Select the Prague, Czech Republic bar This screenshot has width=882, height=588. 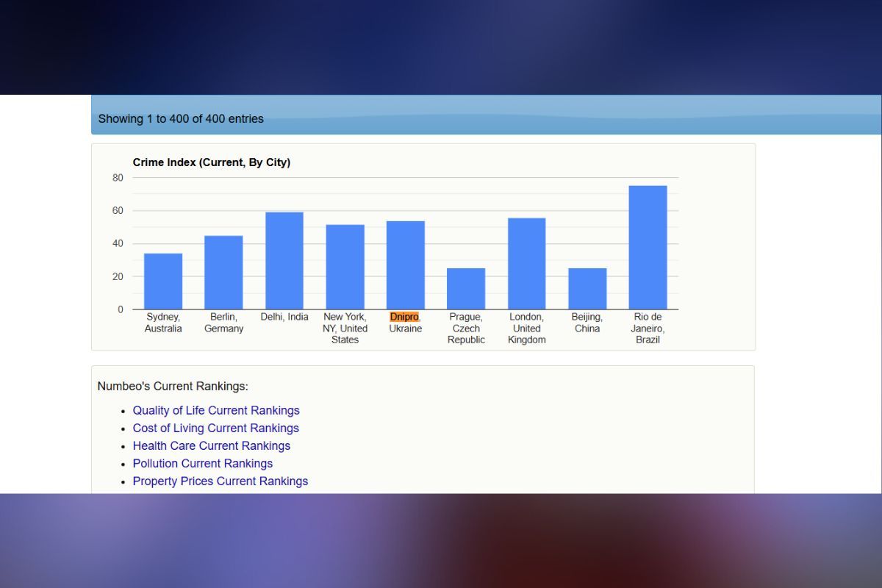[x=466, y=289]
